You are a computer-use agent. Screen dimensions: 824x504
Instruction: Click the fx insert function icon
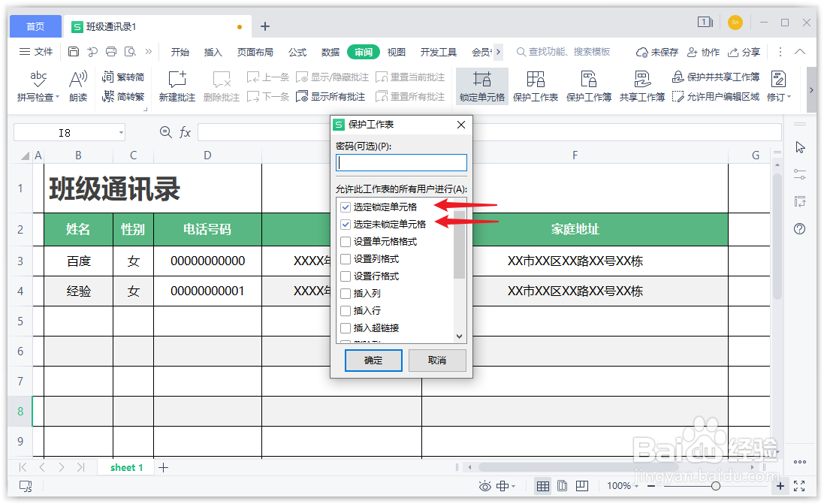click(x=185, y=132)
